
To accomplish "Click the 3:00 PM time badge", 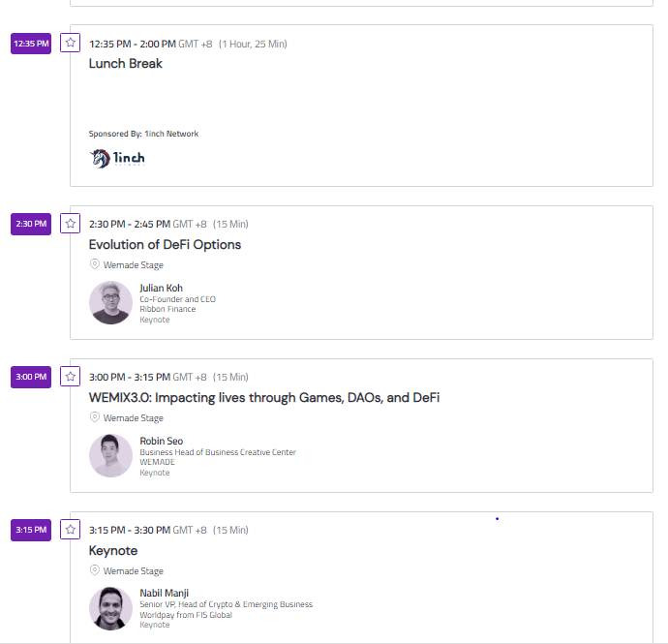I will coord(31,377).
